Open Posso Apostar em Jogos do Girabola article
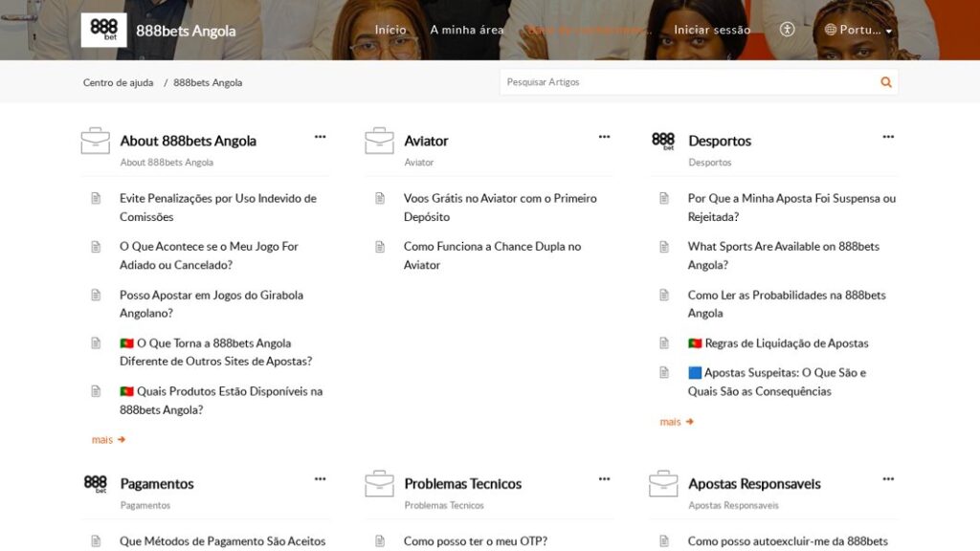 [212, 303]
